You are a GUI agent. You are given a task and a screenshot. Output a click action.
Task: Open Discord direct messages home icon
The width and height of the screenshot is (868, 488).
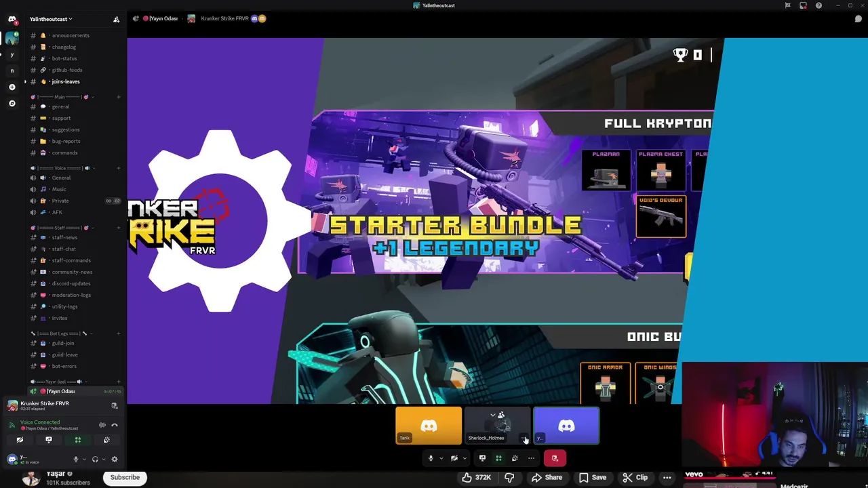pyautogui.click(x=12, y=19)
